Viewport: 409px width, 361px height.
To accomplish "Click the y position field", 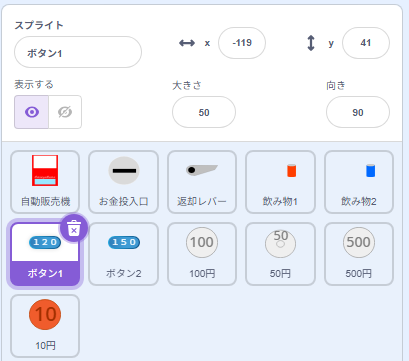I will tap(366, 43).
